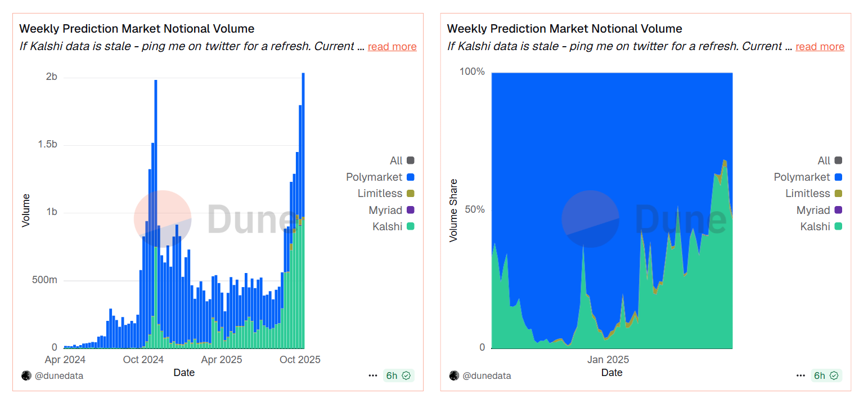Open @dunedata profile link under left chart
This screenshot has width=868, height=398.
(59, 375)
